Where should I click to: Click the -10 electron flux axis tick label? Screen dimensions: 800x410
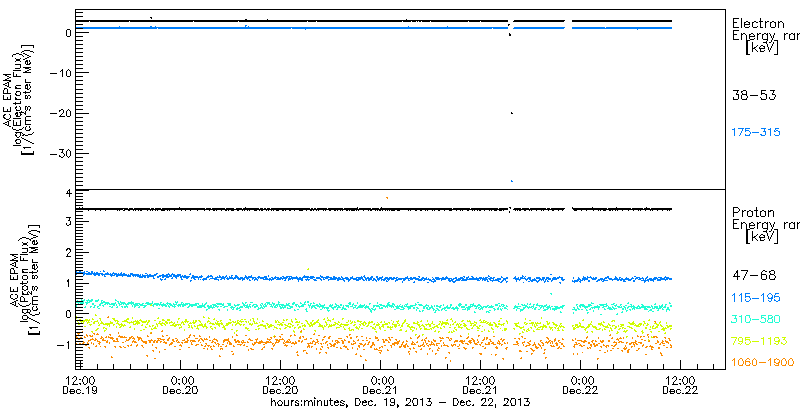point(61,73)
